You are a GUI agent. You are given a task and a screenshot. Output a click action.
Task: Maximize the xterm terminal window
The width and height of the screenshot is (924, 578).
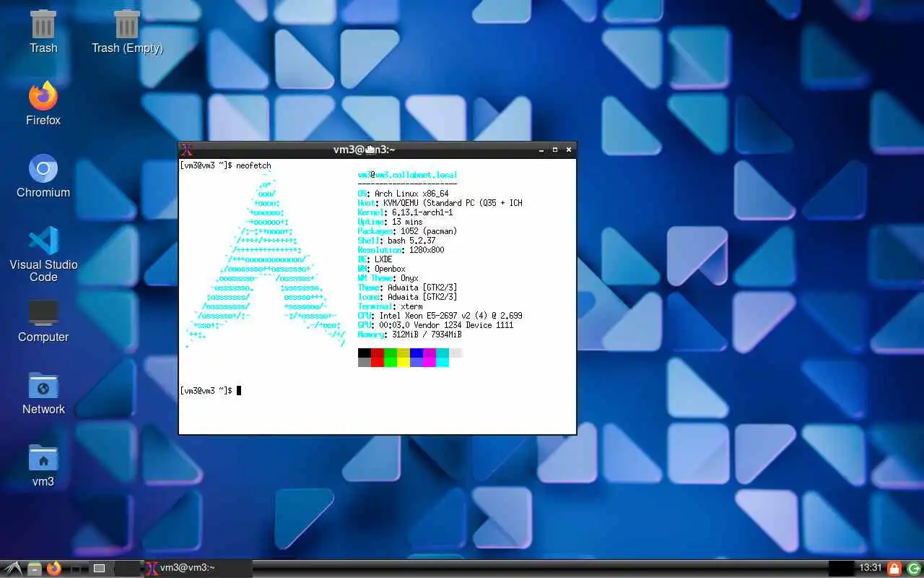555,150
